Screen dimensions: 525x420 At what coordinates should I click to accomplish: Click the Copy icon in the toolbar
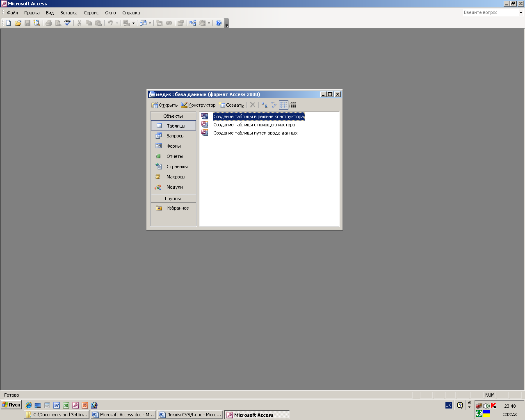pyautogui.click(x=89, y=23)
